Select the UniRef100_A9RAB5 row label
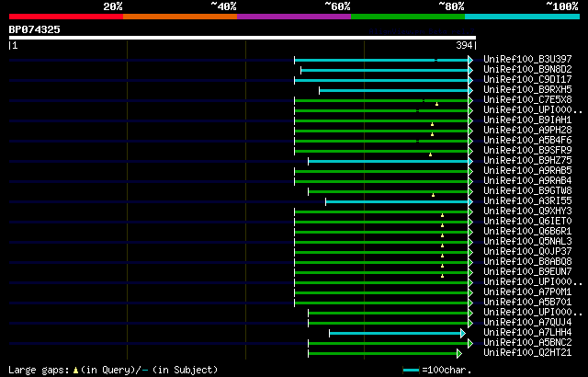Viewport: 588px width, 377px height. (x=527, y=171)
